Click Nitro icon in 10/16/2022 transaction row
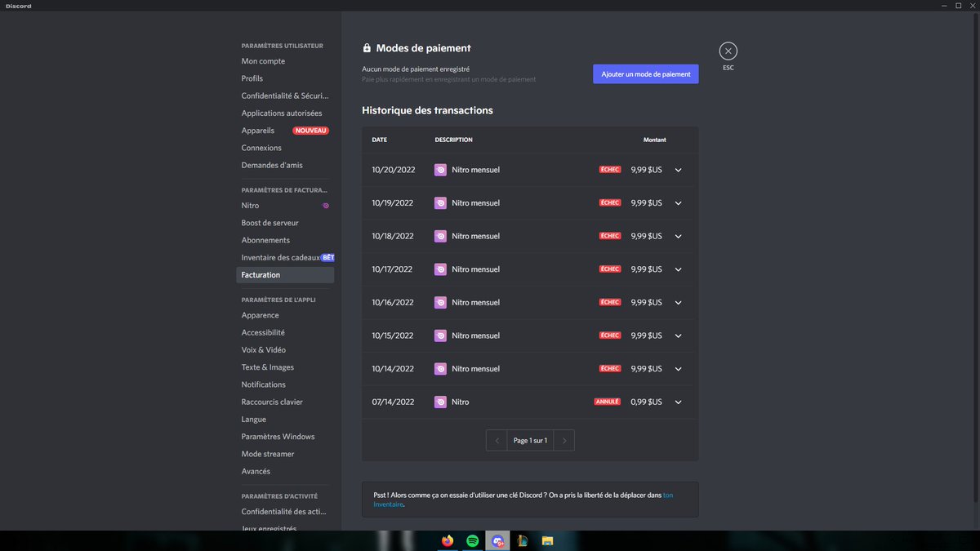Screen dimensions: 980x551 [441, 302]
